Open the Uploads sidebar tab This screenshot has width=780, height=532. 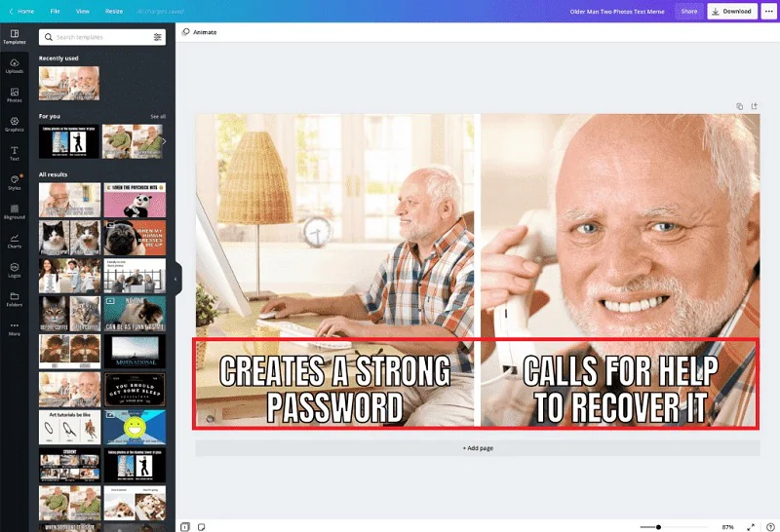point(15,66)
